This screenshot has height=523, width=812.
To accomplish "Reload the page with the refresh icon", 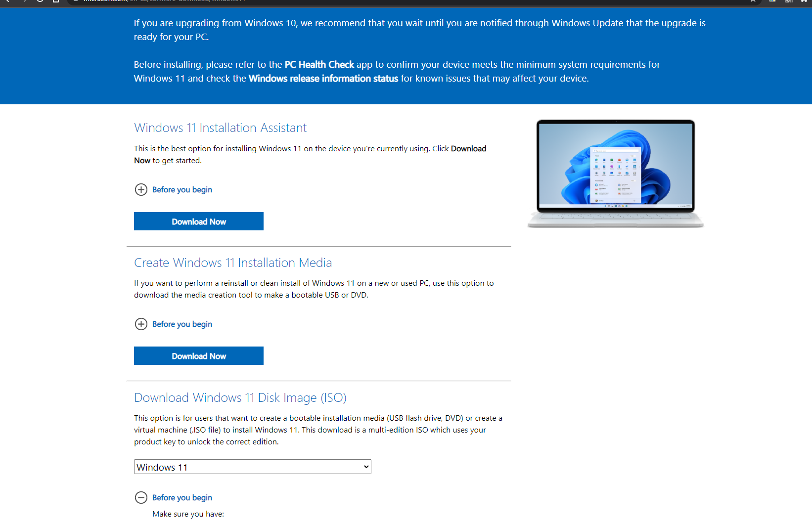I will (40, 1).
